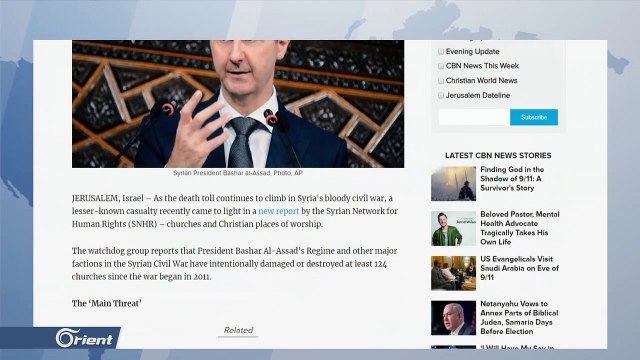Click the article photo of Bashar al-Assad
The image size is (640, 360).
click(x=238, y=104)
